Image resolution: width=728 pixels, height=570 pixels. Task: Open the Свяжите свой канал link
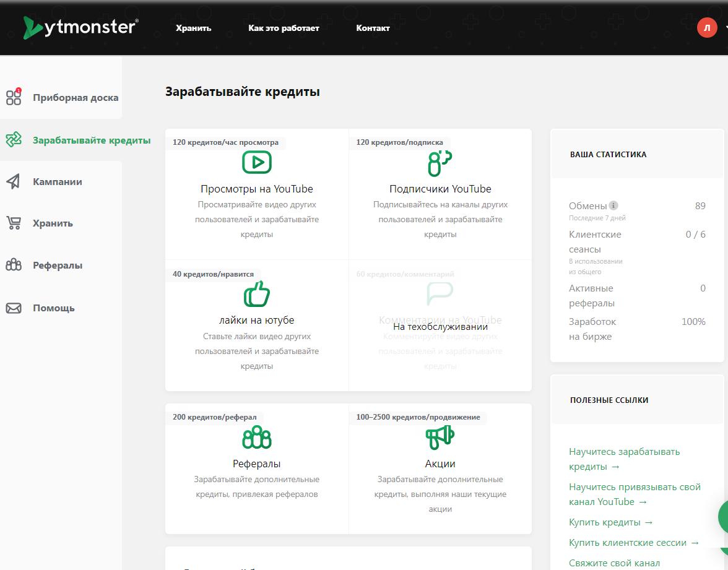pyautogui.click(x=614, y=563)
